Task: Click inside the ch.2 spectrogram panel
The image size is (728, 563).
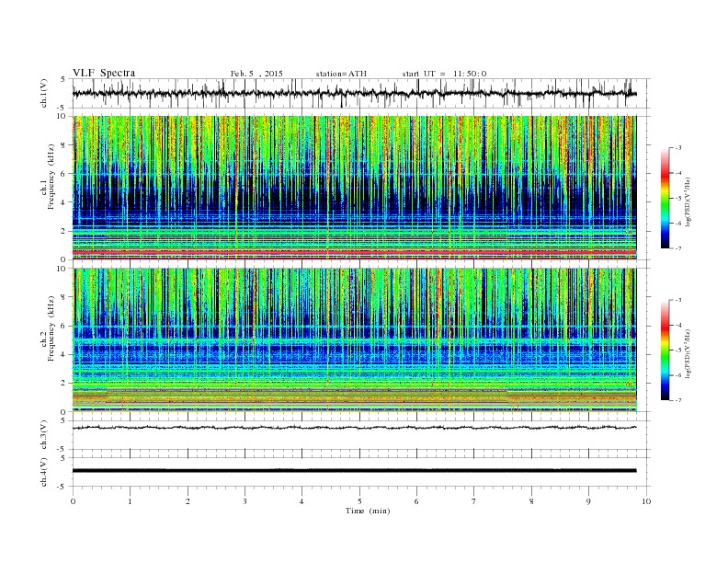Action: [x=355, y=340]
